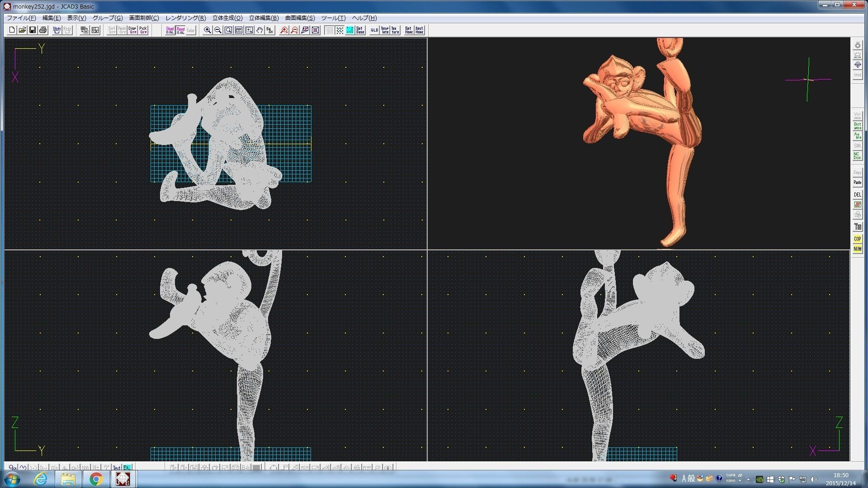868x488 pixels.
Task: Toggle the yellow COP indicator
Action: coord(857,239)
